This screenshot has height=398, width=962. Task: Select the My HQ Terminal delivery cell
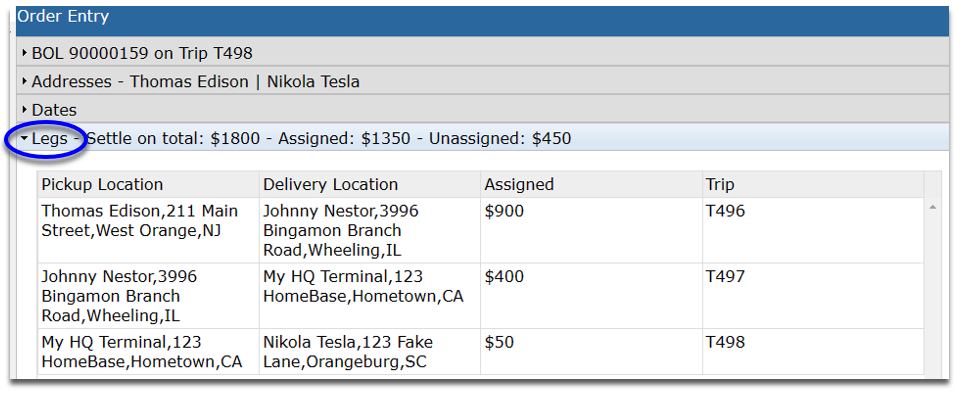tap(370, 296)
